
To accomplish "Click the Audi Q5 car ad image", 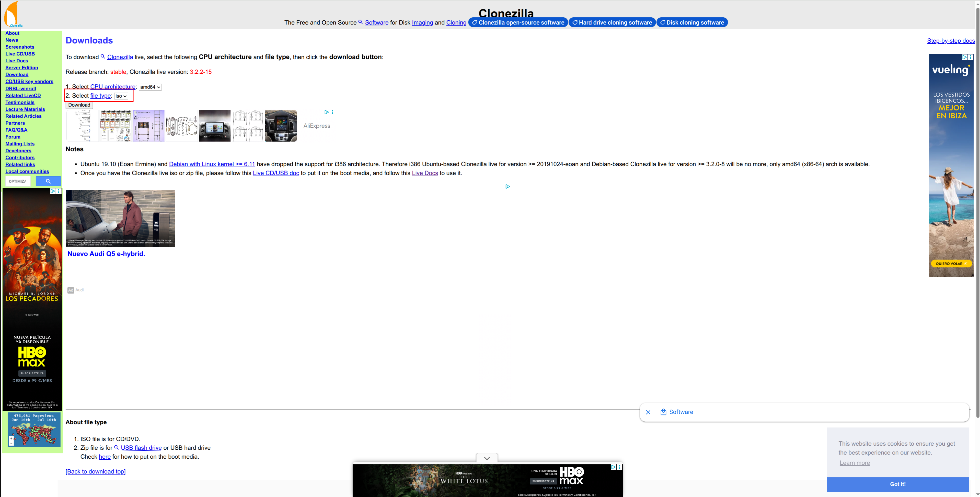I will (x=121, y=218).
